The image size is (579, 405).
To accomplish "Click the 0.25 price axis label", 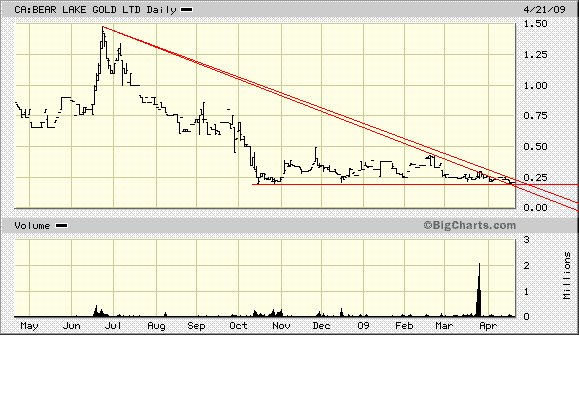I will point(535,178).
